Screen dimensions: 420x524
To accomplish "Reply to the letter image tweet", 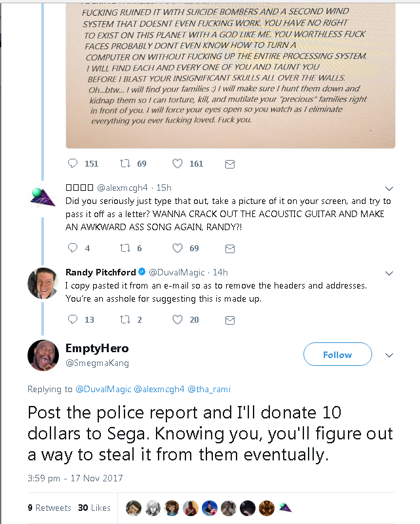I will [x=73, y=163].
